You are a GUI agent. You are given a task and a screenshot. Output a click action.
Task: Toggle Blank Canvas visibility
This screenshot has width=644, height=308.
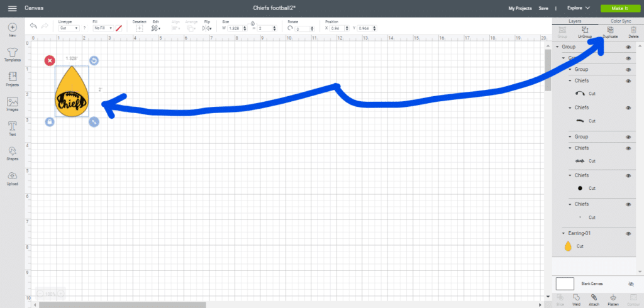click(x=631, y=284)
